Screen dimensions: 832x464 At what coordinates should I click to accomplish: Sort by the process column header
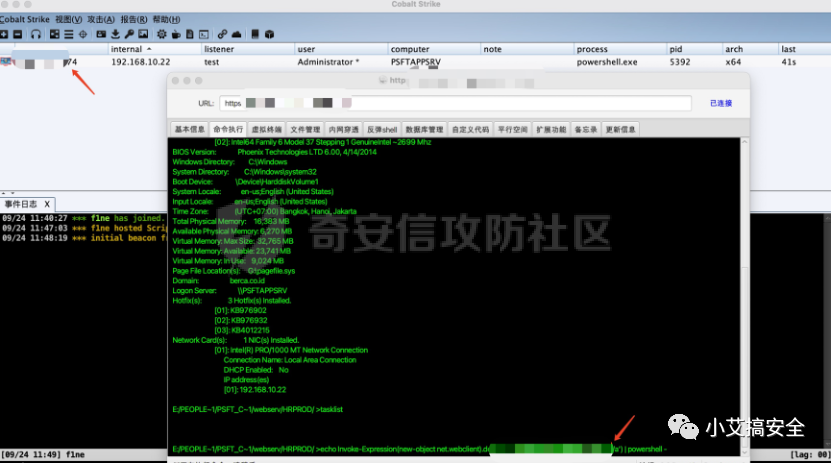[x=621, y=49]
